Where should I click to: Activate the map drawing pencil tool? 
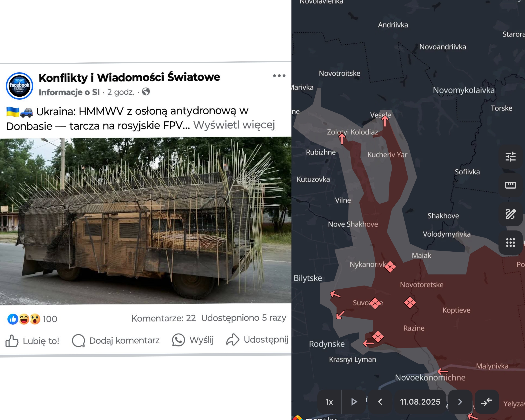510,214
